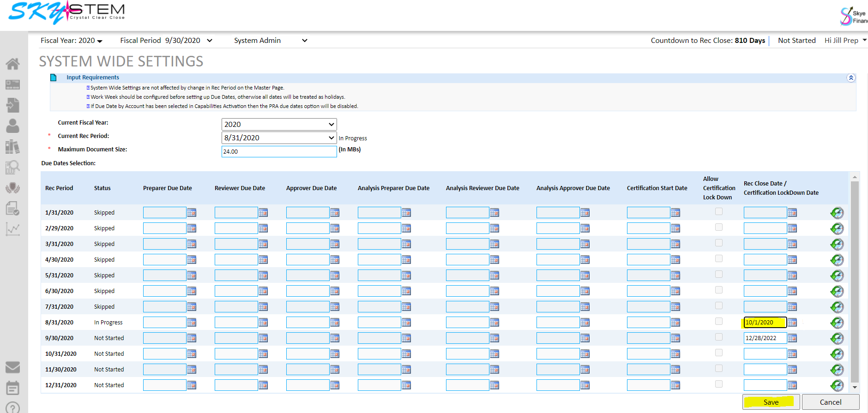Screen dimensions: 868x413
Task: Open the Current Fiscal Year dropdown
Action: click(279, 125)
